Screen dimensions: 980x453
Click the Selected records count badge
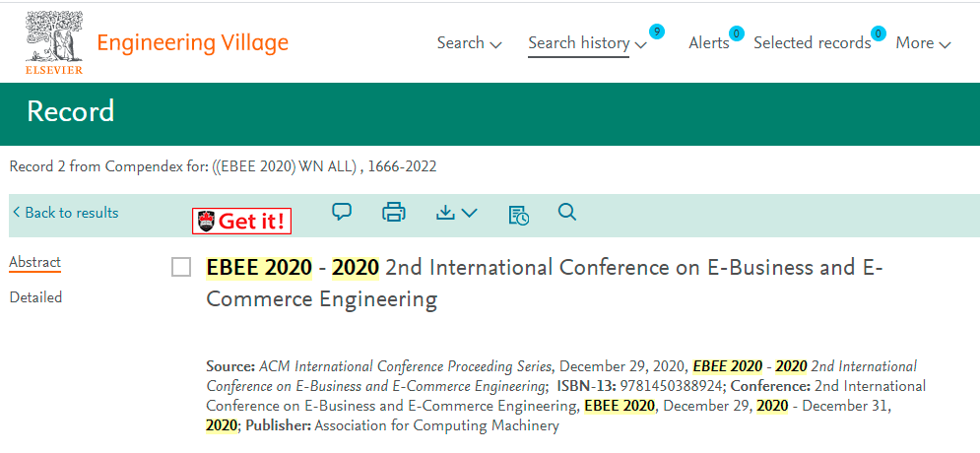[879, 33]
